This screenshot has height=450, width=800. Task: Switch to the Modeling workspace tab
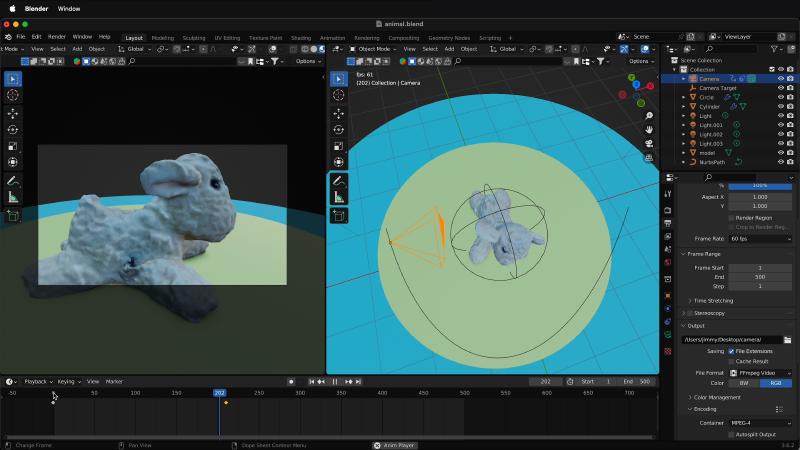(x=163, y=38)
